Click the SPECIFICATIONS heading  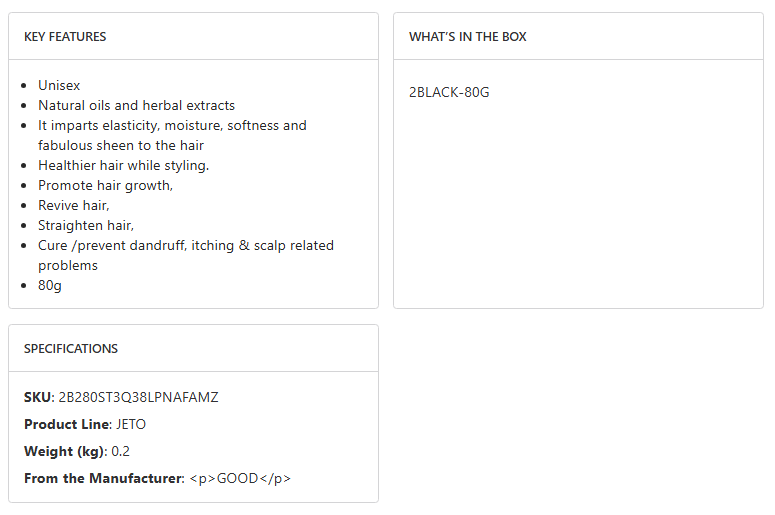tap(71, 349)
